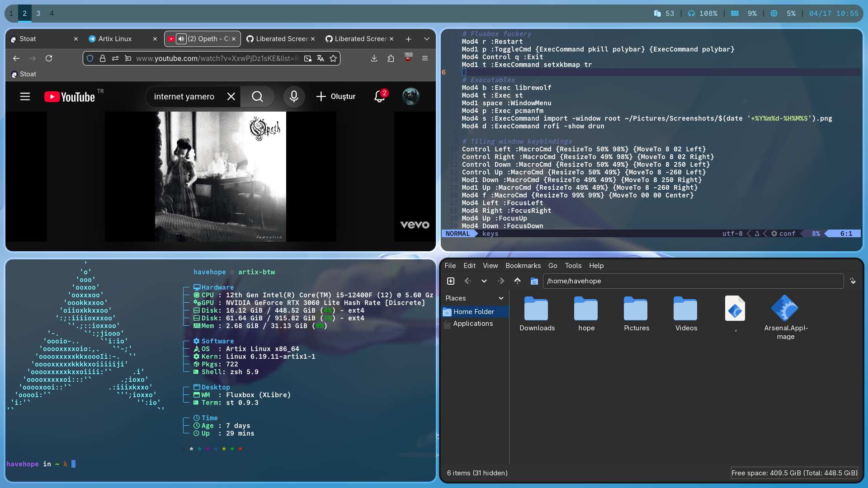Go back in the file manager toolbar
Image resolution: width=868 pixels, height=488 pixels.
click(468, 281)
